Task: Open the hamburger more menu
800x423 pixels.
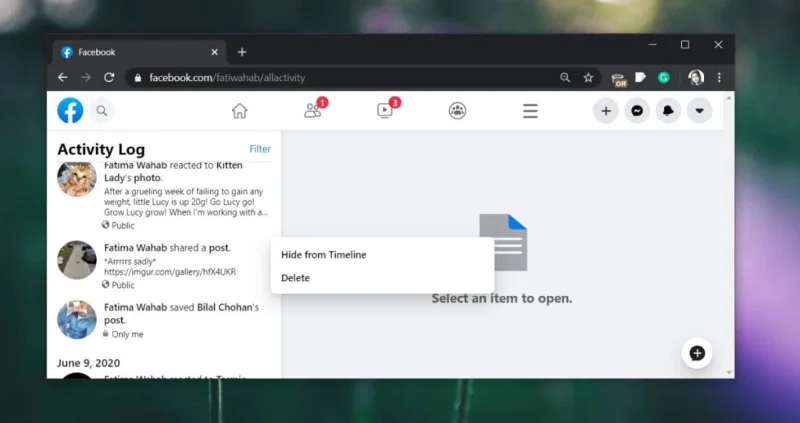Action: click(x=530, y=111)
